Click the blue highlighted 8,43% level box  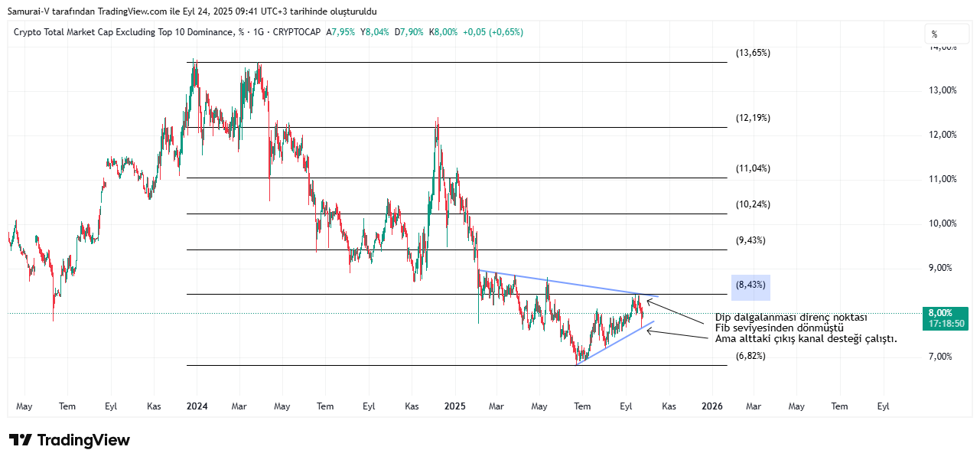[750, 286]
